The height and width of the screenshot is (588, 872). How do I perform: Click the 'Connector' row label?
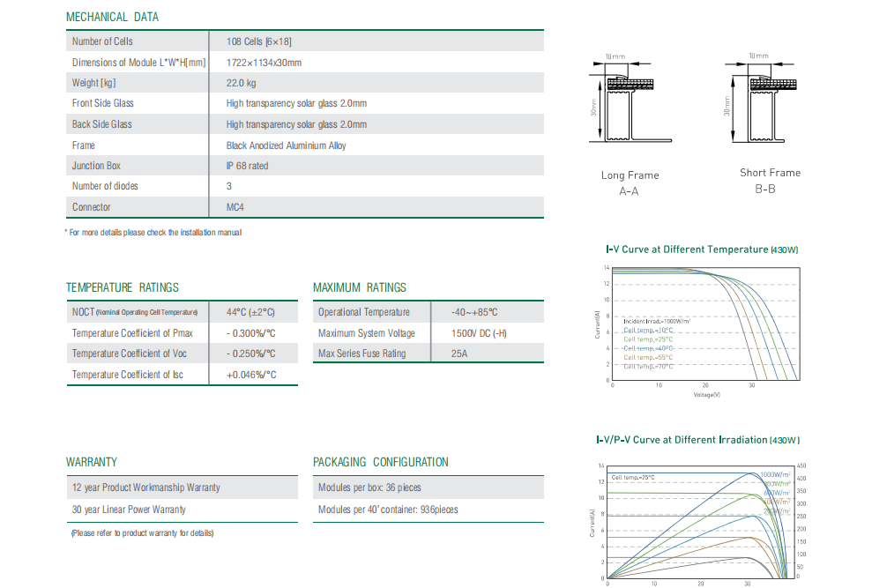point(91,207)
